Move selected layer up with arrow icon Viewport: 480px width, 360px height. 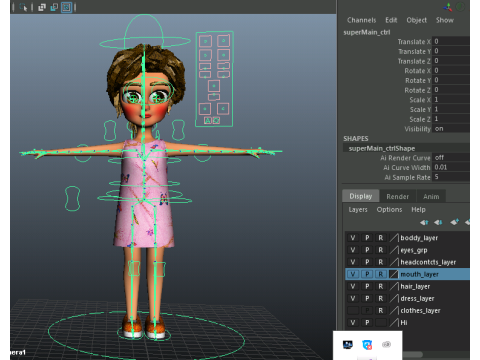click(424, 222)
